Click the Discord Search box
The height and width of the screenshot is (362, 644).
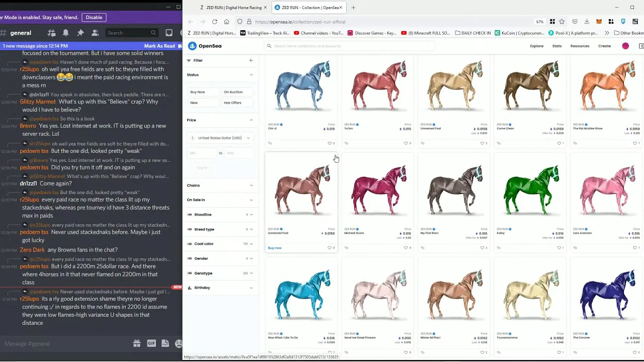(x=132, y=33)
